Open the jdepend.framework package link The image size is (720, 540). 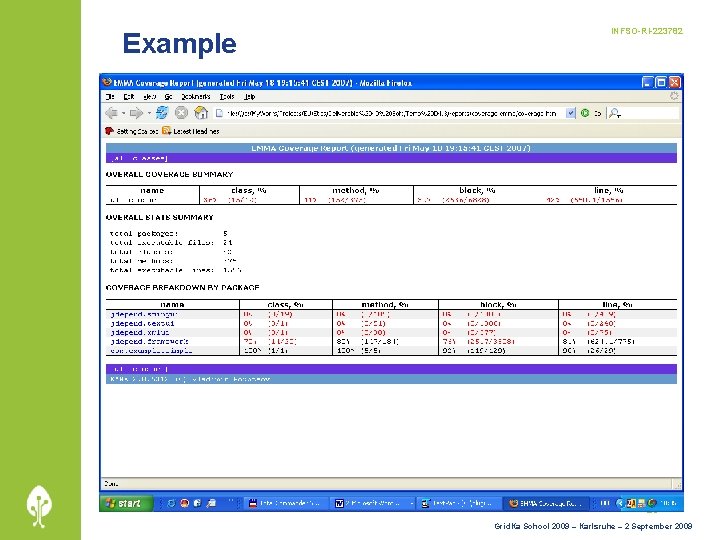[149, 342]
